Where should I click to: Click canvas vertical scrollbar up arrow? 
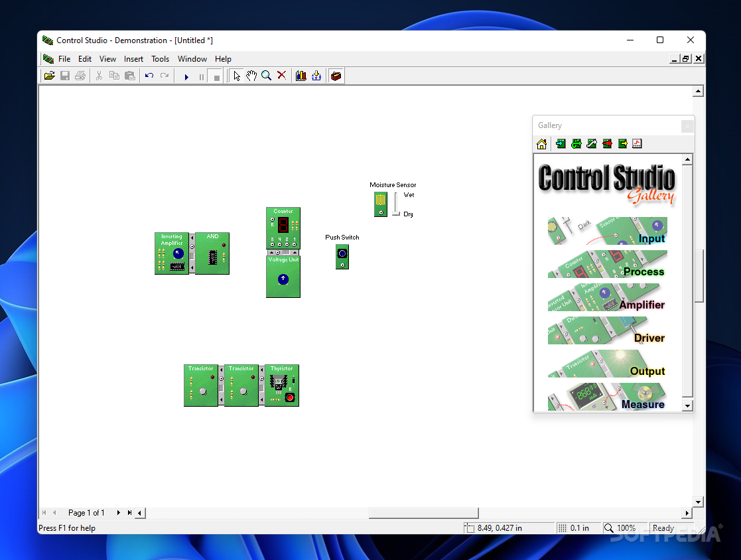point(698,91)
